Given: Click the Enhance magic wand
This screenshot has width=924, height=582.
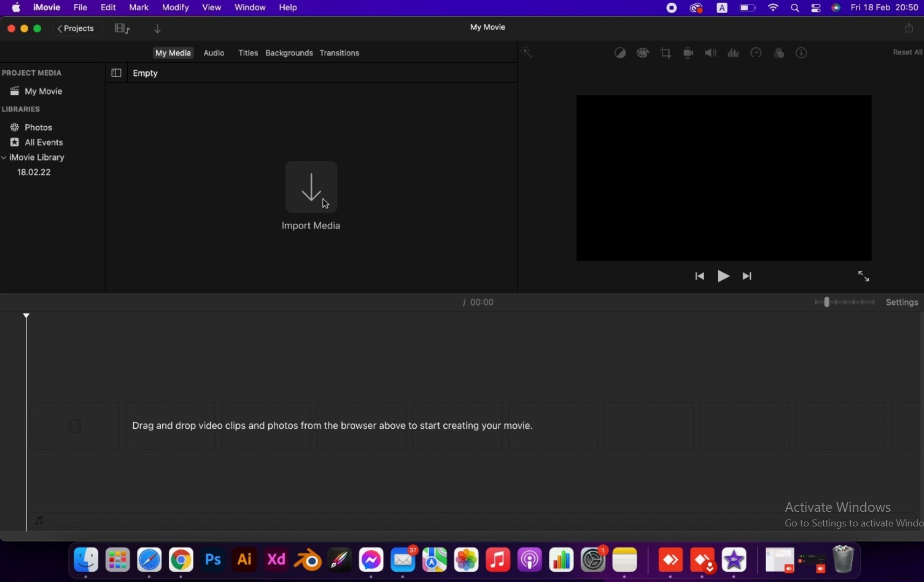Looking at the screenshot, I should pos(527,52).
